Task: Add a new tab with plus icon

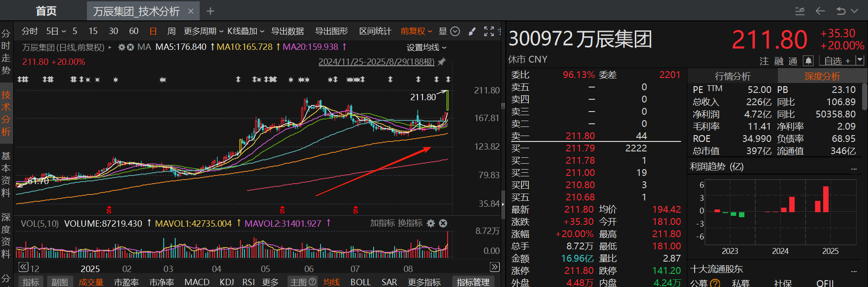Action: tap(211, 11)
